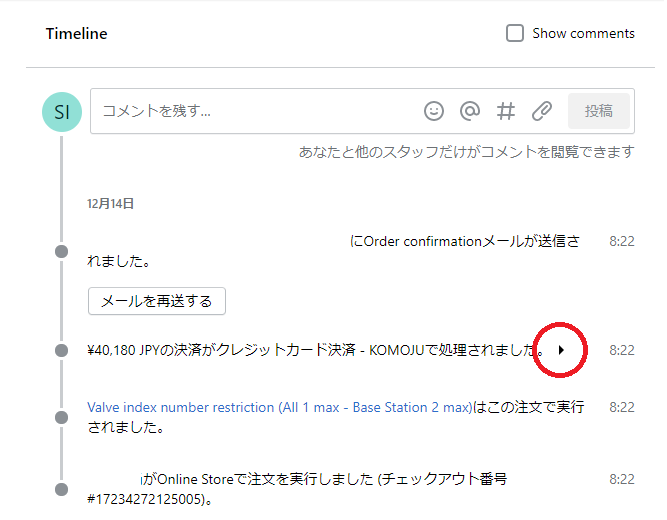Click the @ mention staff icon
The width and height of the screenshot is (667, 520).
pyautogui.click(x=470, y=111)
